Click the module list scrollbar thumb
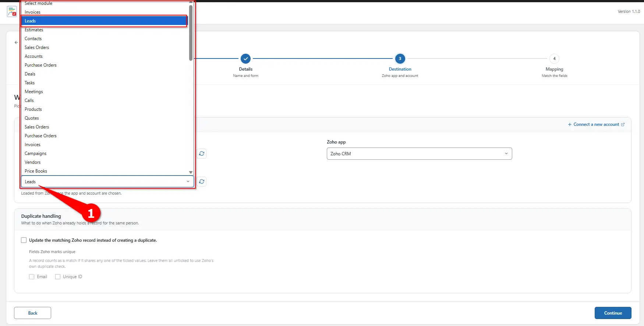 coord(191,33)
